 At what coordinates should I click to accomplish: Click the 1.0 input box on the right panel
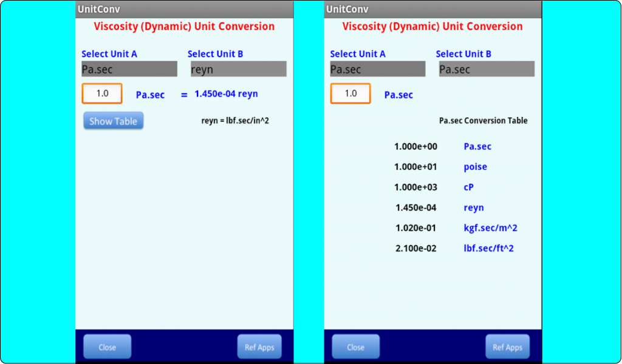point(350,93)
